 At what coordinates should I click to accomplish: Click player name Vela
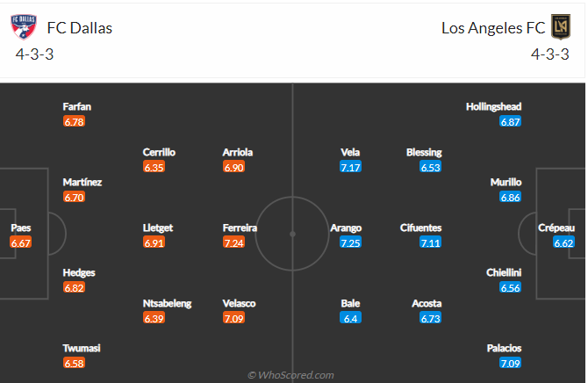[x=350, y=153]
